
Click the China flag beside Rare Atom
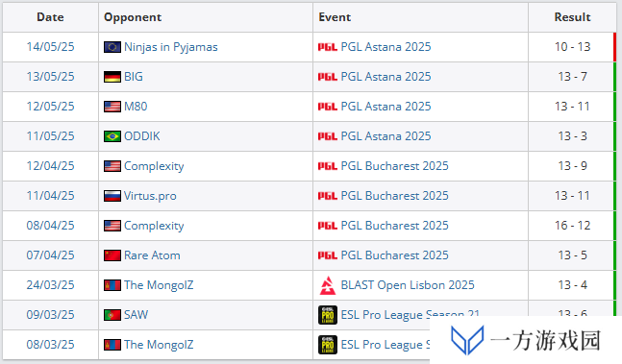tap(112, 255)
